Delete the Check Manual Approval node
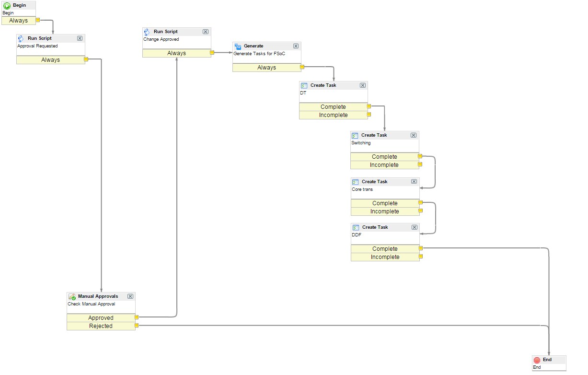Screen dimensions: 588x375 coord(130,296)
